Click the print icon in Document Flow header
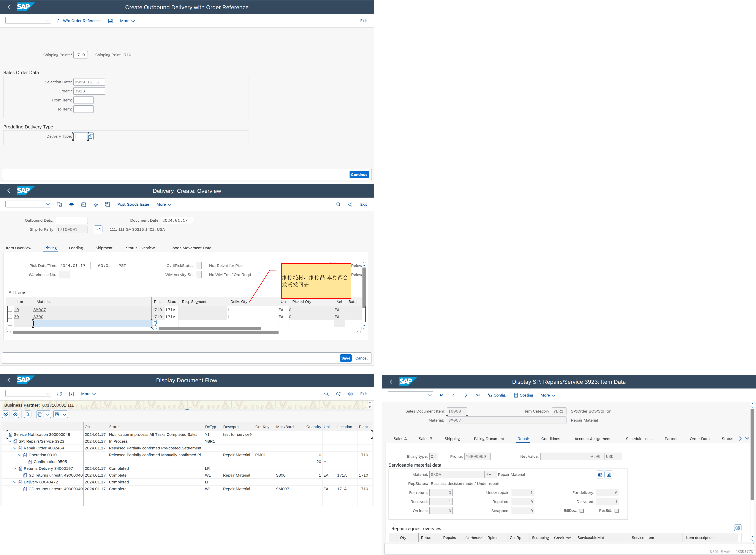Viewport: 756px width, 555px height. pos(350,394)
